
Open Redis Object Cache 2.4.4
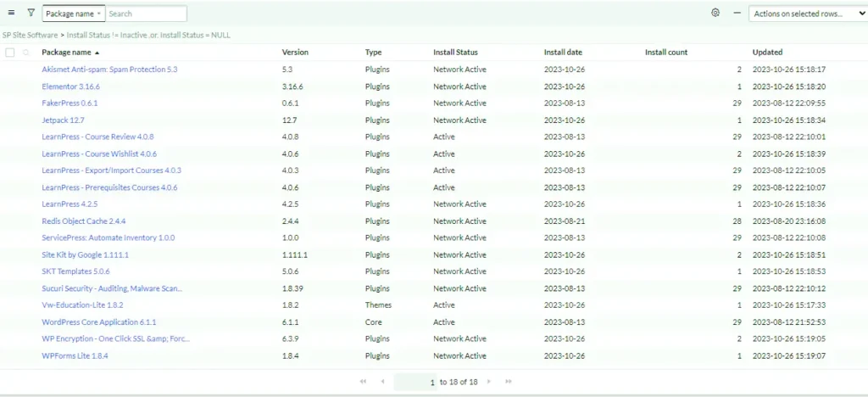(x=84, y=221)
